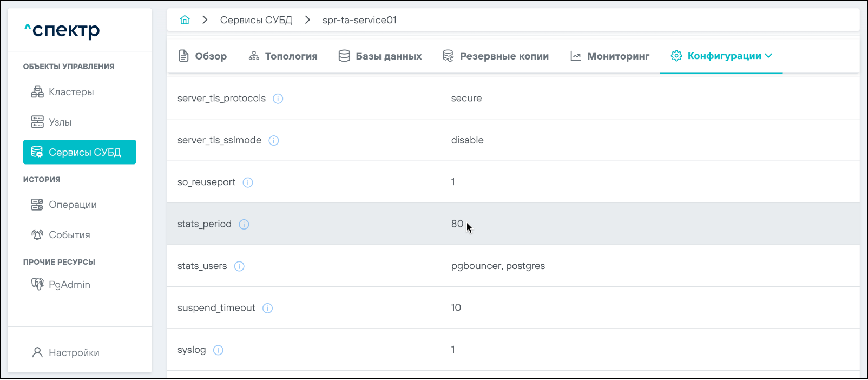
Task: Click info icon beside suspend_timeout
Action: tap(267, 308)
